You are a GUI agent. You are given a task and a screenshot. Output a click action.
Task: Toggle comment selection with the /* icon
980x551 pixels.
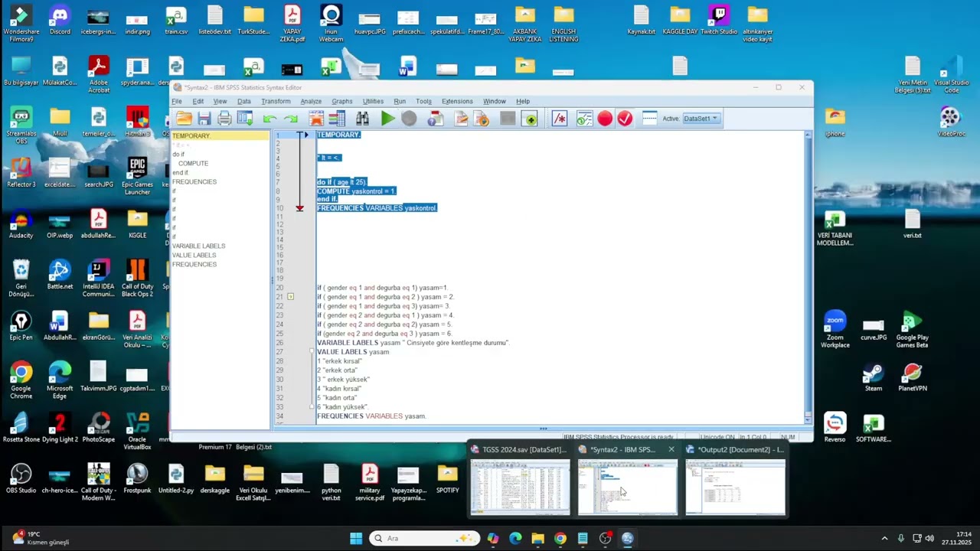coord(560,119)
